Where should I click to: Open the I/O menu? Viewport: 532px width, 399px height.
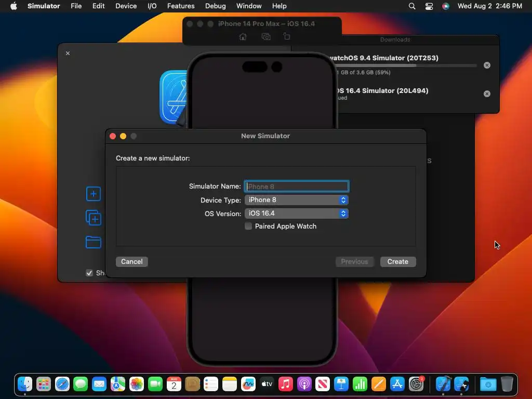click(152, 6)
